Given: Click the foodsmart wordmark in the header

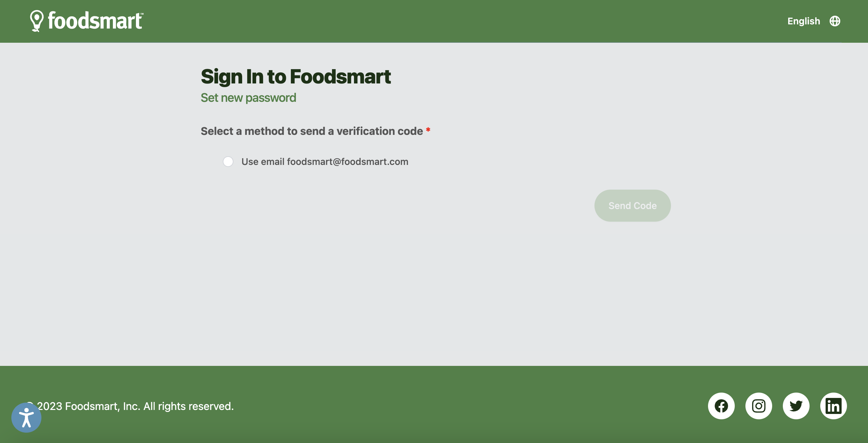Looking at the screenshot, I should coord(95,21).
